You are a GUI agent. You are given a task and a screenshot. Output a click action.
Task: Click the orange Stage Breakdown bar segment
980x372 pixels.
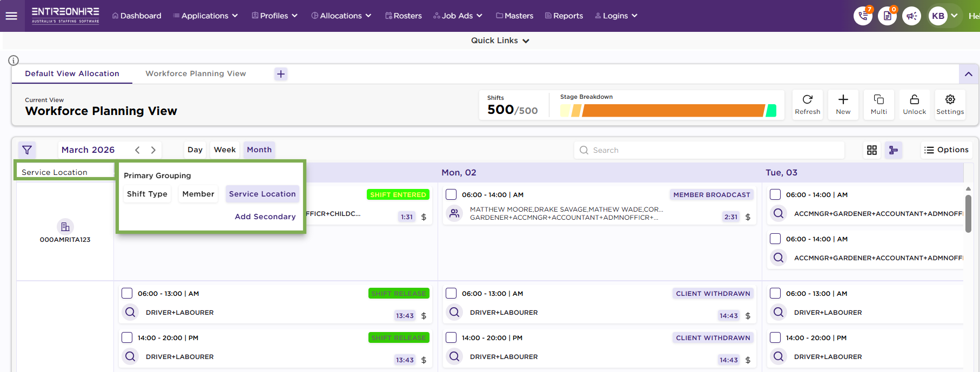click(673, 111)
